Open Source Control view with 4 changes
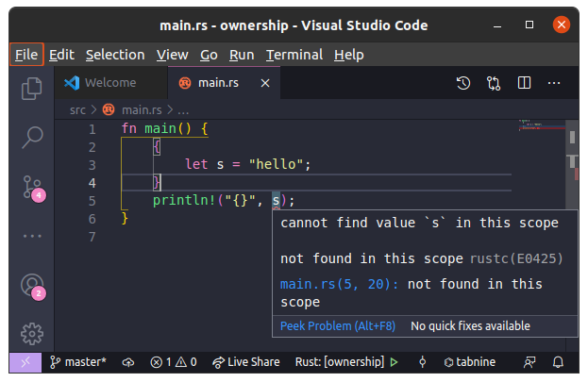588x382 pixels. [33, 188]
